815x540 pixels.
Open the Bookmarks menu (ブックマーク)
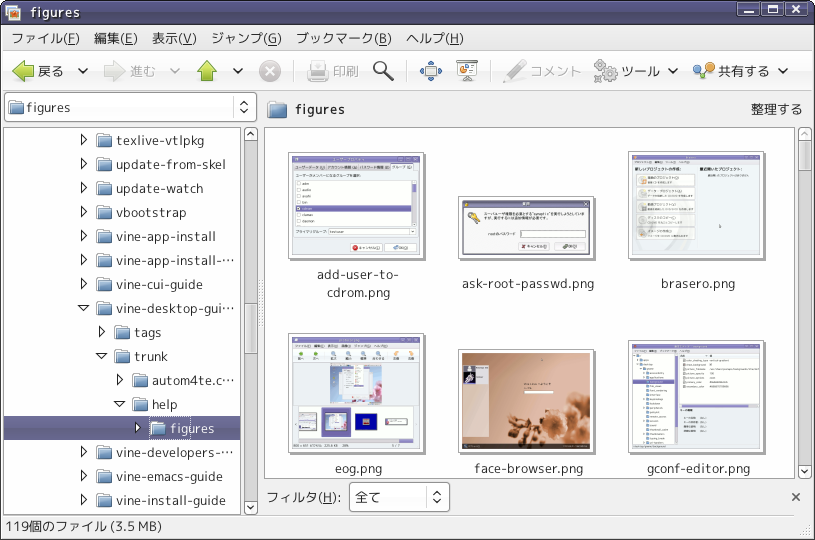[x=344, y=38]
